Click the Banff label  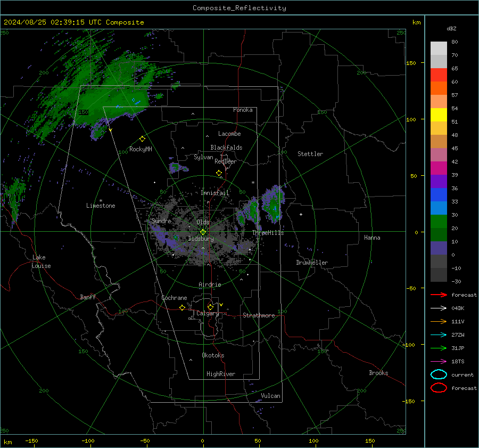click(x=88, y=297)
